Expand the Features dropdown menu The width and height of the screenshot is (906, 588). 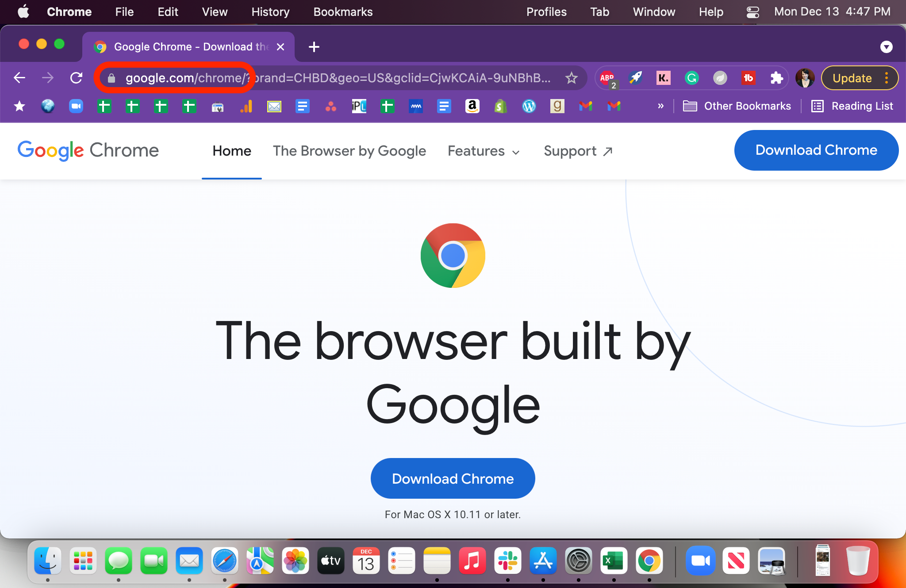pos(484,150)
